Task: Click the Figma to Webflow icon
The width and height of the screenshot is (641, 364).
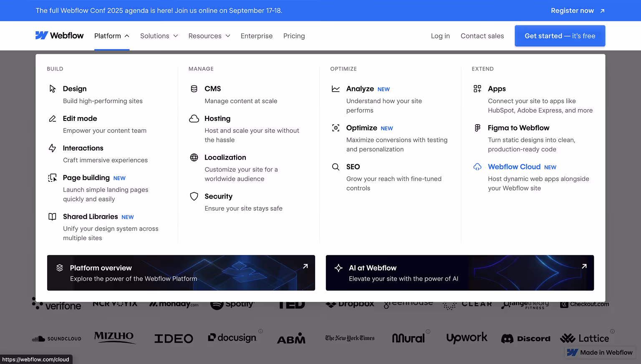Action: click(x=477, y=128)
